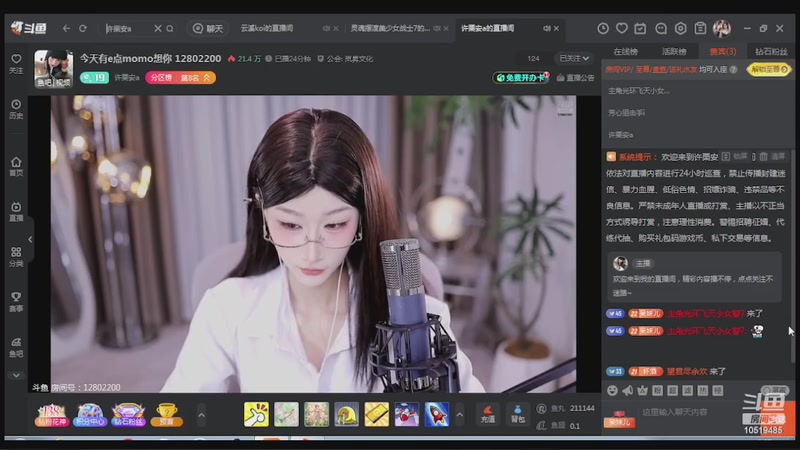Open the streamer avatar thumbnail
Image resolution: width=800 pixels, height=450 pixels.
tap(54, 69)
